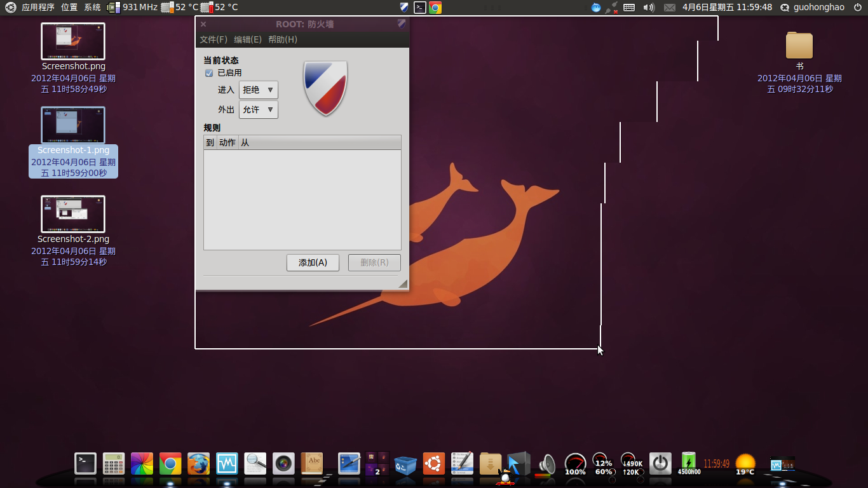Click the 添加(A) add rule button
Viewport: 868px width, 488px height.
313,262
